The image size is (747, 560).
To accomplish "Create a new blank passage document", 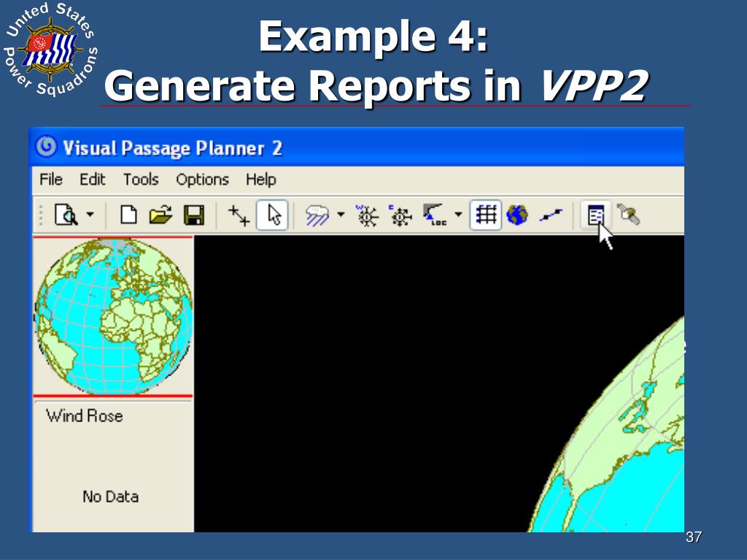I will (128, 215).
